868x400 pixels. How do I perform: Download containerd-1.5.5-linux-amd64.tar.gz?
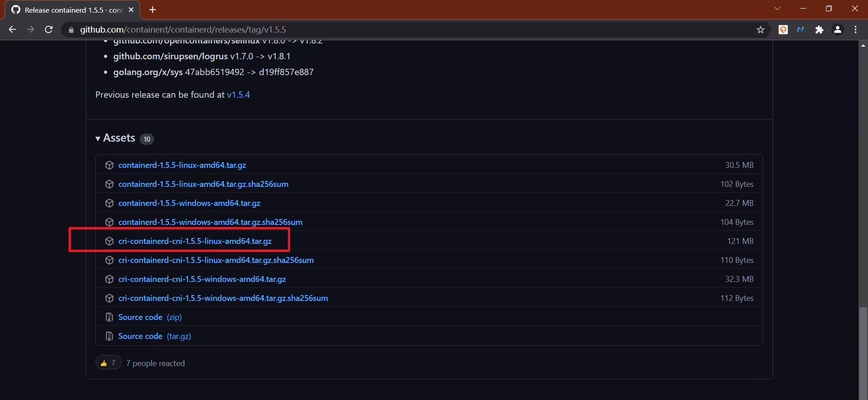[x=182, y=165]
